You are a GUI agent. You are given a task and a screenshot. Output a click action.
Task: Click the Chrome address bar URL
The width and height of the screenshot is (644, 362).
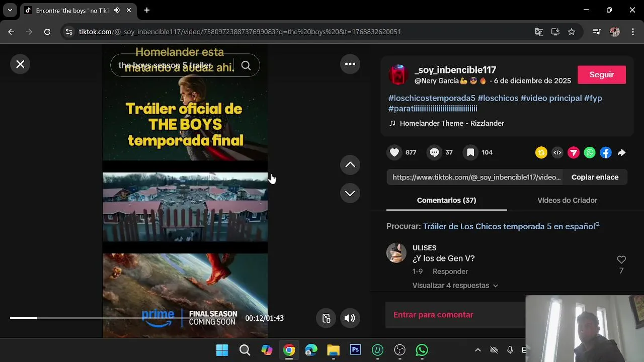point(240,32)
